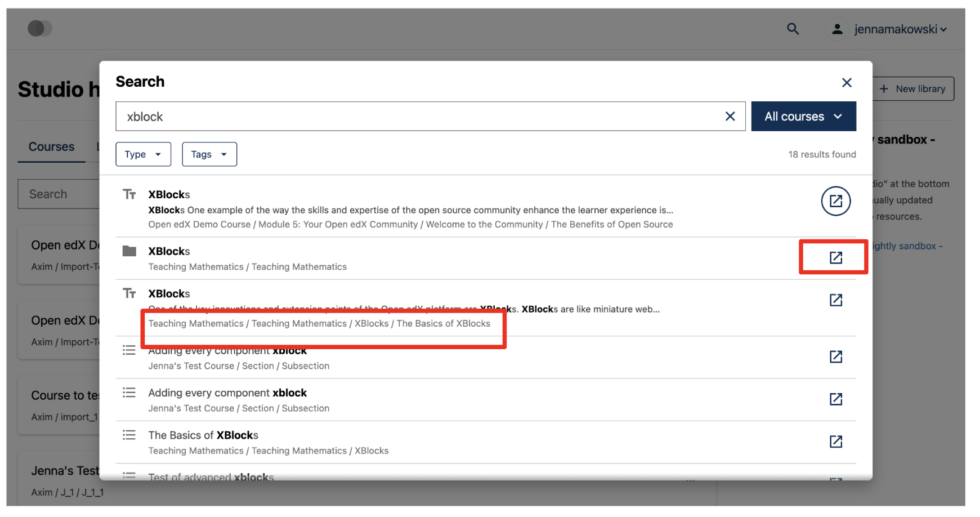Click the New library button
This screenshot has width=980, height=517.
click(x=914, y=89)
